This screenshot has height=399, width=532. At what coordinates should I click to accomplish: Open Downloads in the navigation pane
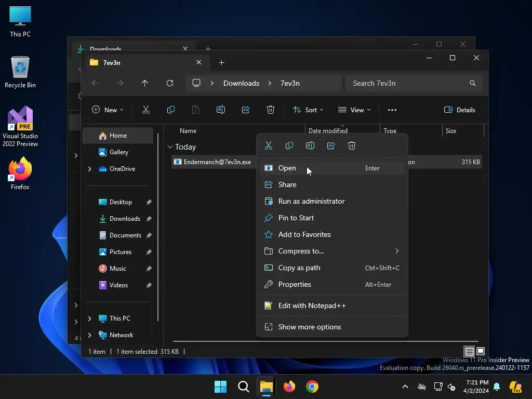click(x=118, y=219)
